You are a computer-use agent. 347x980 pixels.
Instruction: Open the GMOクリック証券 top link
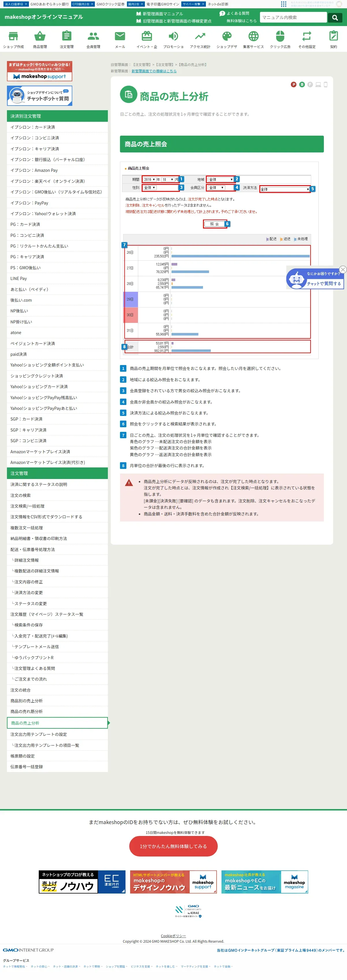point(110,4)
